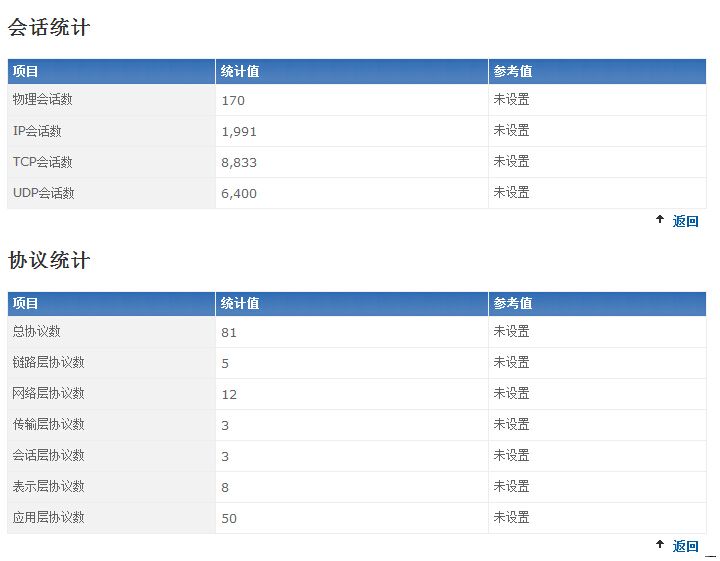Viewport: 720px width, 561px height.
Task: Click the 表示层协议数 value 8
Action: point(225,487)
